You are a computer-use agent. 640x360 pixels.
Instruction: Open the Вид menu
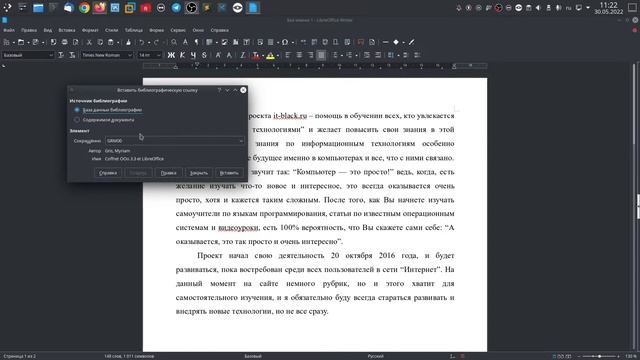point(48,30)
